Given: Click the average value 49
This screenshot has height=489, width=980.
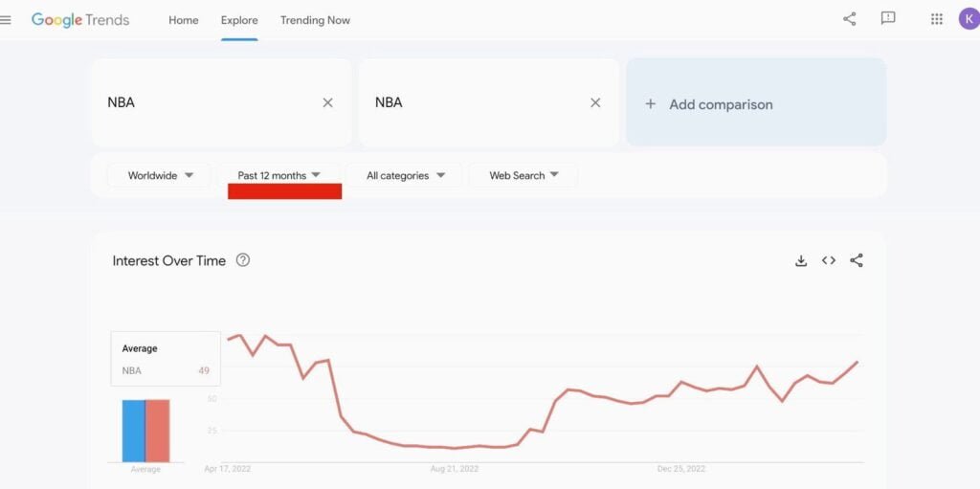Looking at the screenshot, I should pos(204,370).
